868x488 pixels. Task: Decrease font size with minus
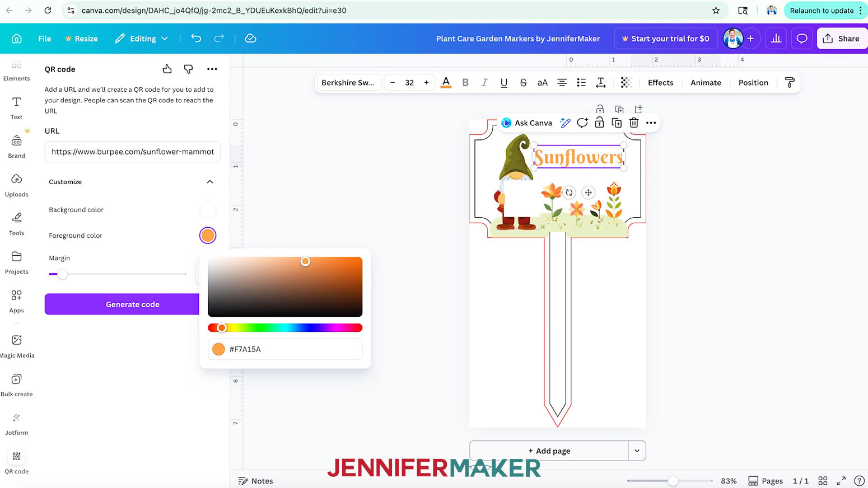pyautogui.click(x=393, y=82)
